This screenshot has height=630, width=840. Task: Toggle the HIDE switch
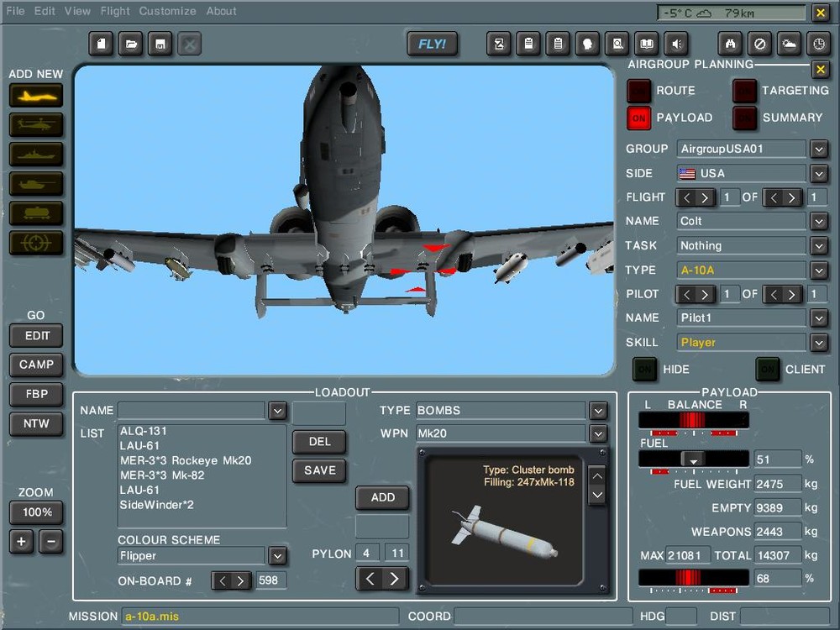pyautogui.click(x=644, y=369)
